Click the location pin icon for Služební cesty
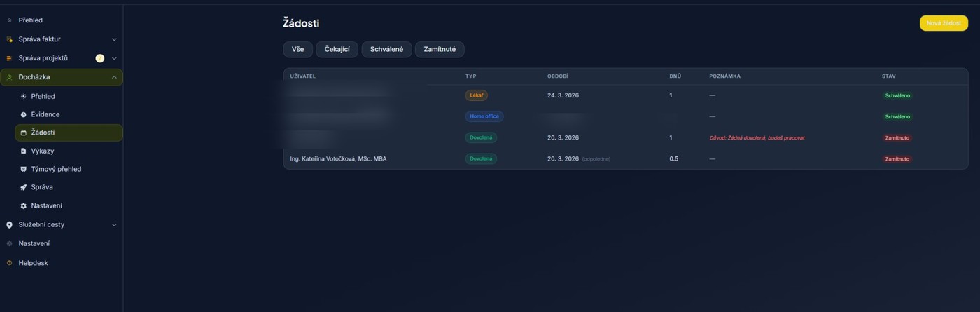The image size is (980, 312). (x=9, y=224)
